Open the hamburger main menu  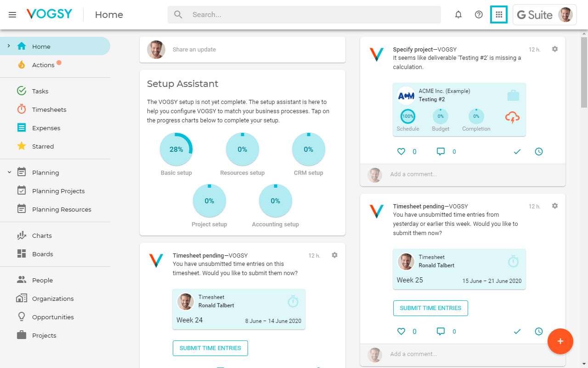tap(12, 15)
